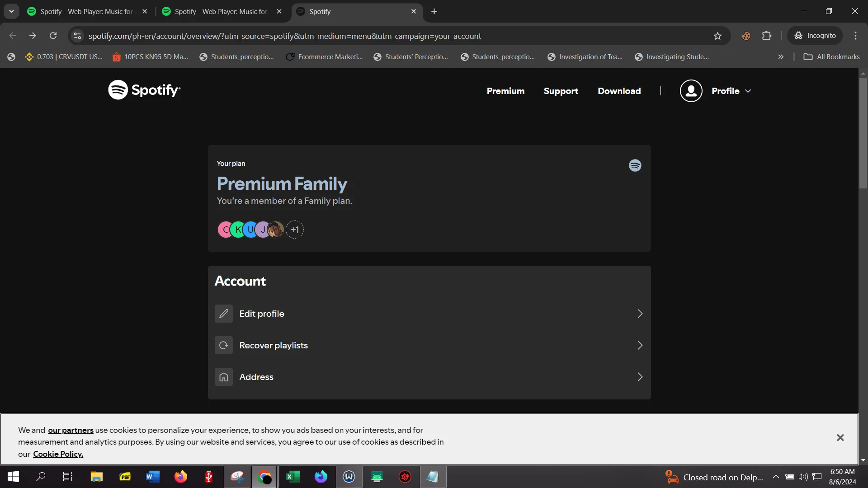
Task: Open the Address row chevron arrow
Action: pyautogui.click(x=640, y=377)
